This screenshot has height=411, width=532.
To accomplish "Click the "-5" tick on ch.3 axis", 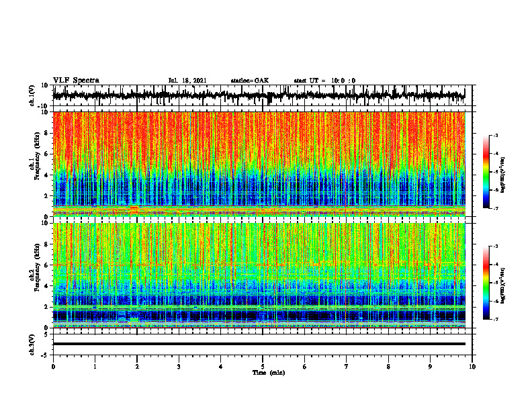I will (x=45, y=355).
